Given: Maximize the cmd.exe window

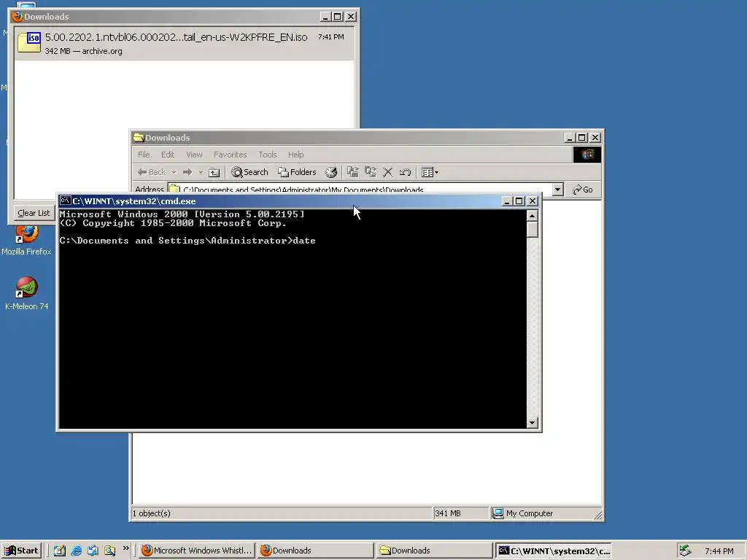Looking at the screenshot, I should 519,201.
